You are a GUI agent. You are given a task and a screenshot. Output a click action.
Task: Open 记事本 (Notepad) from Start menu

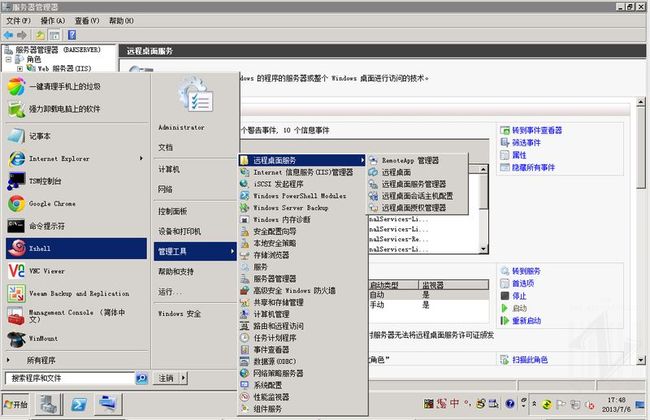pyautogui.click(x=77, y=136)
